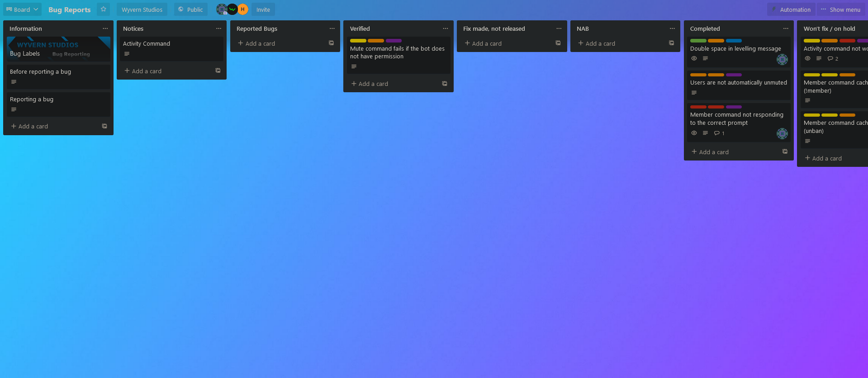Create from template in Notices list
Image resolution: width=868 pixels, height=378 pixels.
point(218,71)
